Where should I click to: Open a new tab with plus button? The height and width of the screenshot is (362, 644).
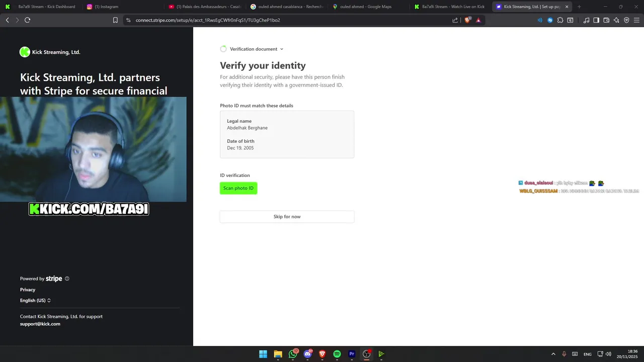pyautogui.click(x=579, y=7)
